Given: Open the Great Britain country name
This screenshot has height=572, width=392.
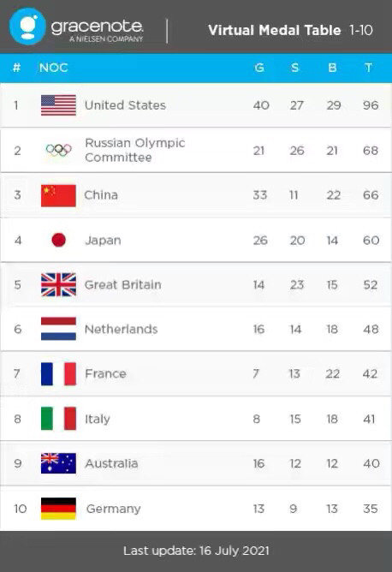Looking at the screenshot, I should tap(123, 284).
